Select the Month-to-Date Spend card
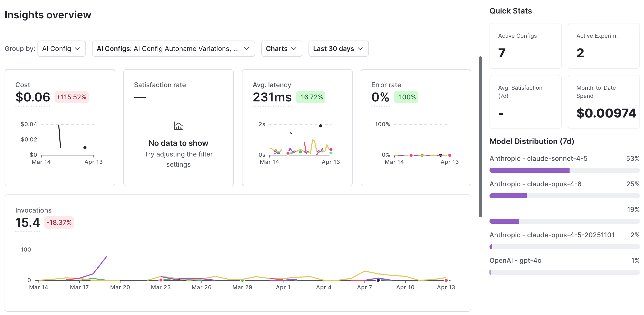 (603, 102)
